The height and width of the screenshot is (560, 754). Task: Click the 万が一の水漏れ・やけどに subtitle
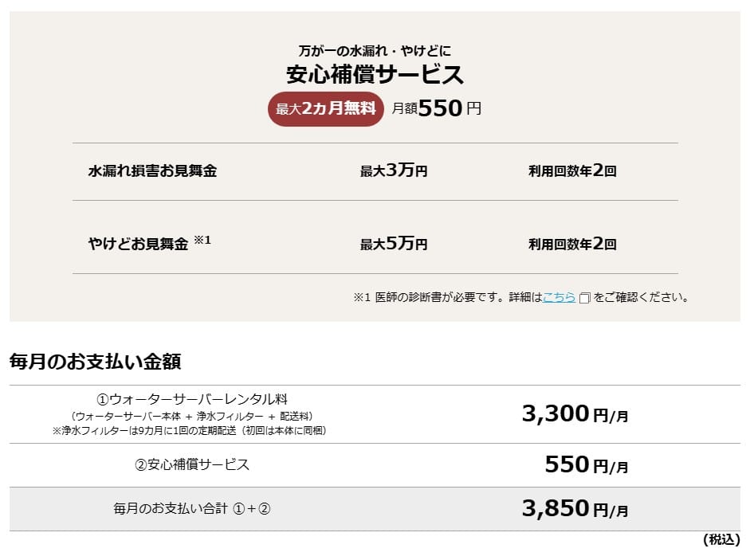pyautogui.click(x=375, y=50)
